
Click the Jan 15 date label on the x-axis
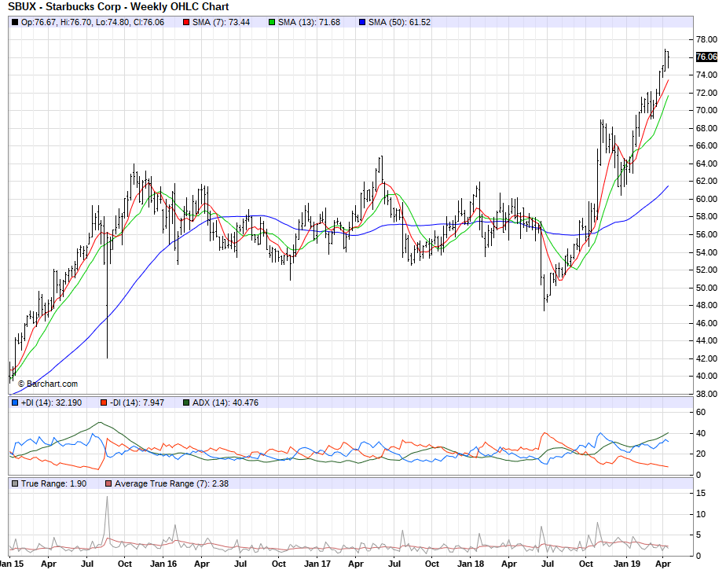[10, 564]
